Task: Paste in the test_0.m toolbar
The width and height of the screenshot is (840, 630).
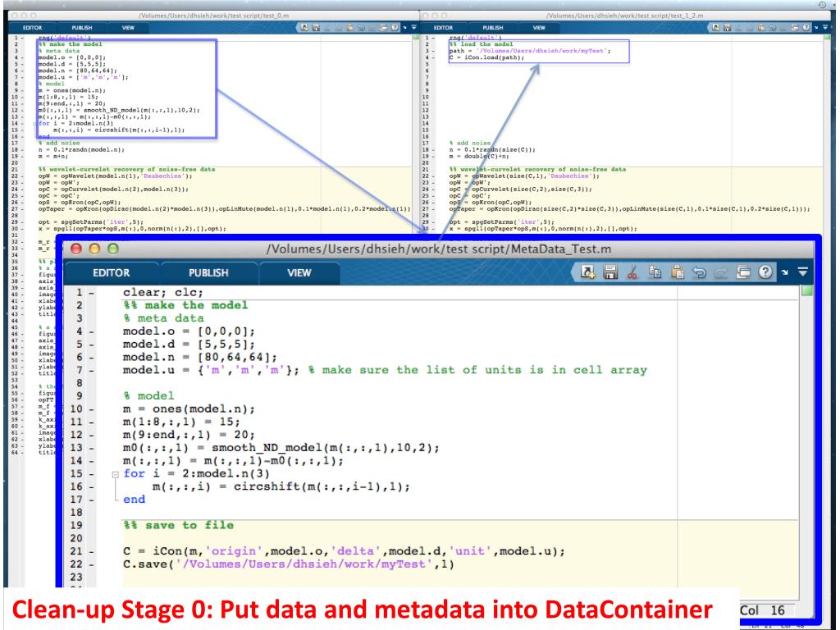Action: click(350, 27)
